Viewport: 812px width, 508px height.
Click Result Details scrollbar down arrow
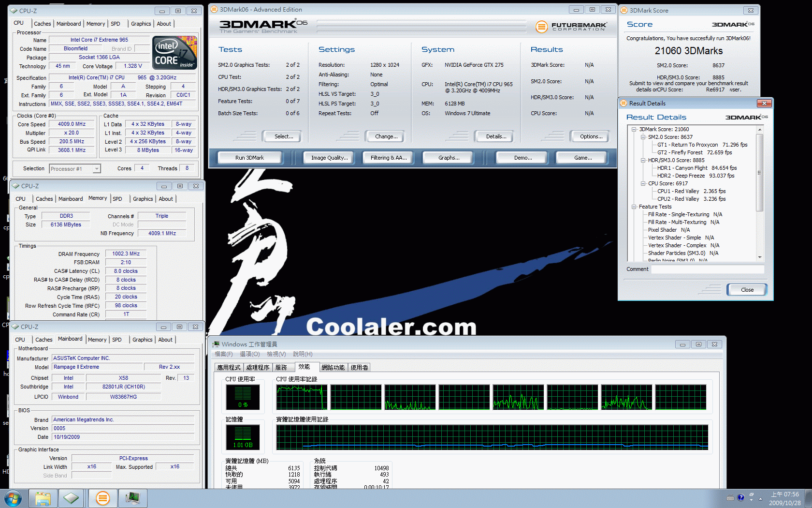[x=759, y=257]
